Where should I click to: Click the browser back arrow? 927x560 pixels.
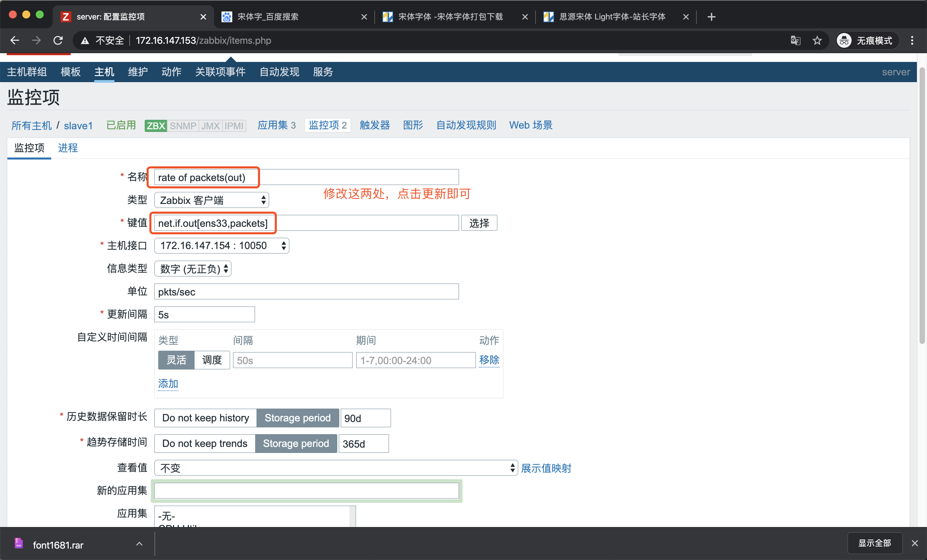(x=15, y=40)
